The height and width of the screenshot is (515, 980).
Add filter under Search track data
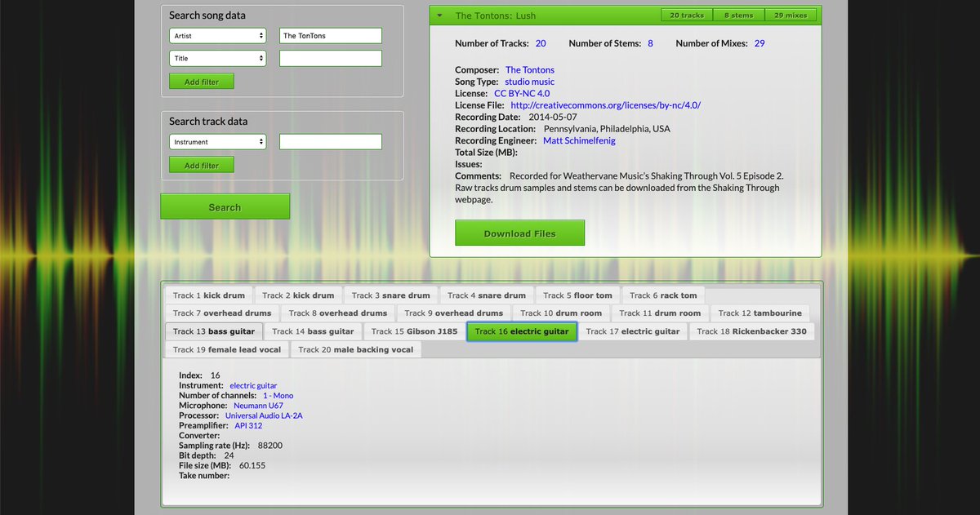coord(202,165)
